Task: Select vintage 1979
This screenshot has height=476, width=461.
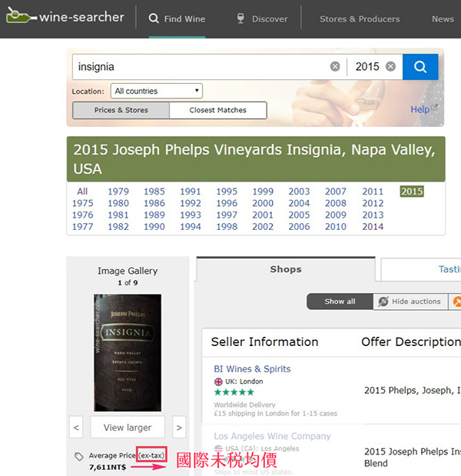Action: pyautogui.click(x=118, y=191)
